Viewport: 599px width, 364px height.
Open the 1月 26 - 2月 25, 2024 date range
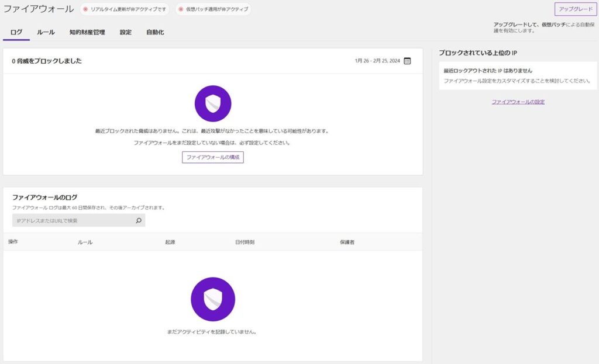tap(377, 61)
